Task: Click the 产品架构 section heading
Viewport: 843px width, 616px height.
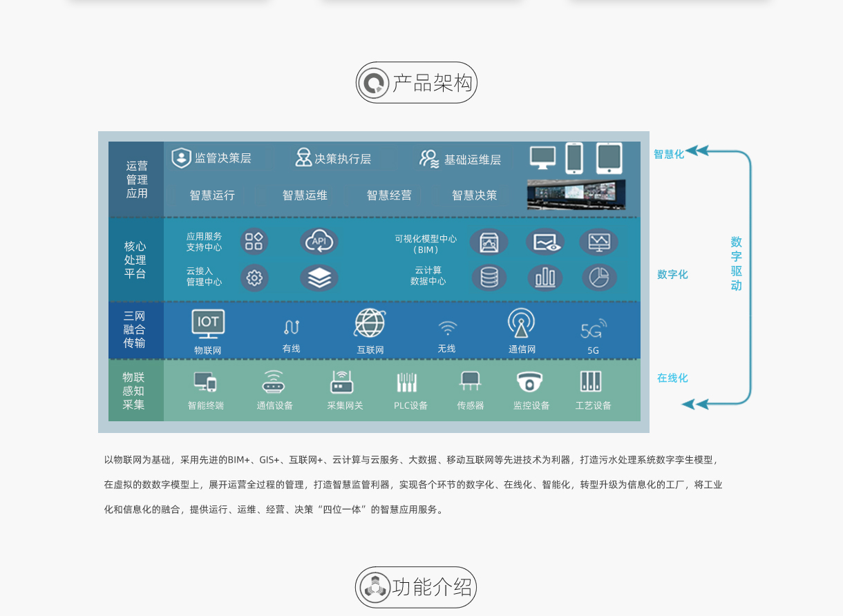Action: pos(417,83)
